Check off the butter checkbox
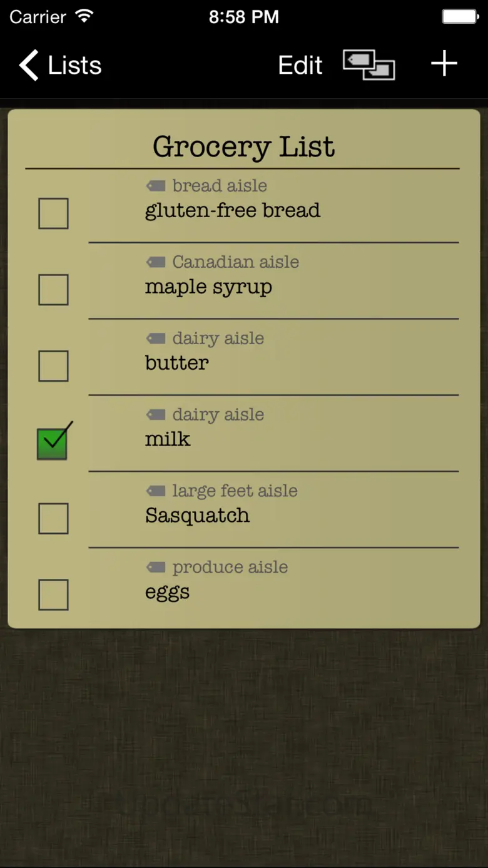 tap(53, 366)
